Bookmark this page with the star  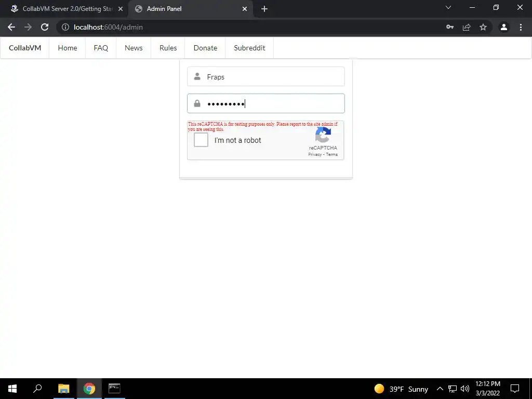point(483,27)
